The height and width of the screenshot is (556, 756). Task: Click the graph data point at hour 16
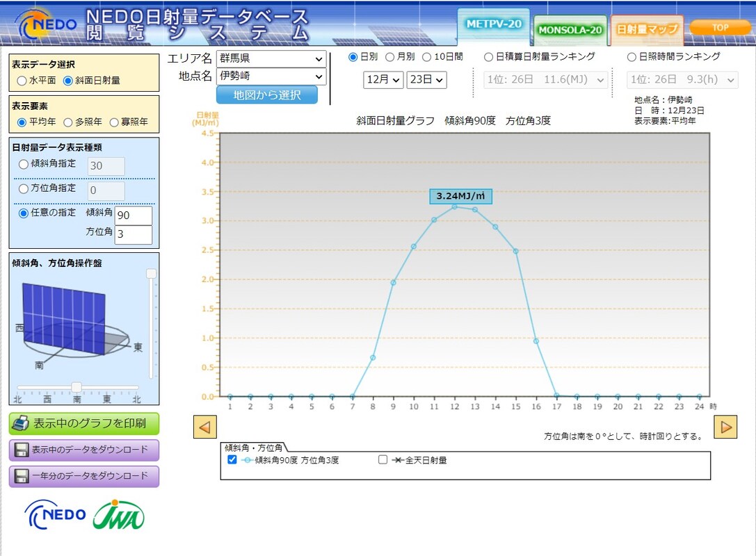coord(536,341)
